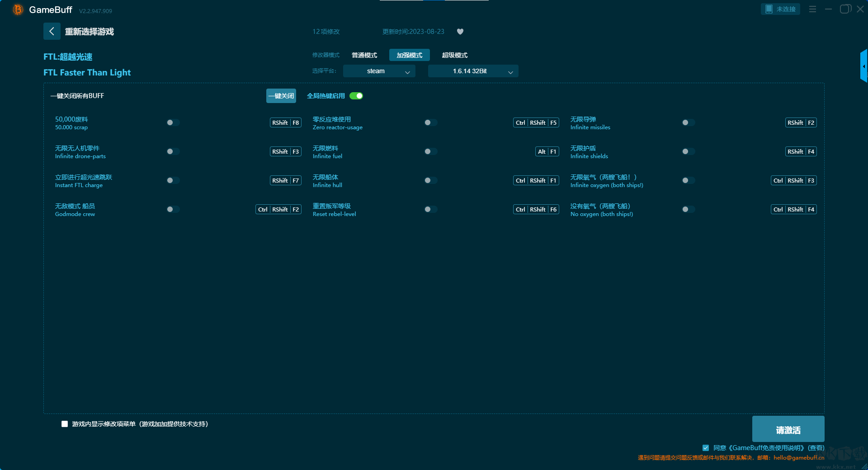Select 加强模式 trainer mode
Viewport: 868px width, 470px height.
[410, 55]
